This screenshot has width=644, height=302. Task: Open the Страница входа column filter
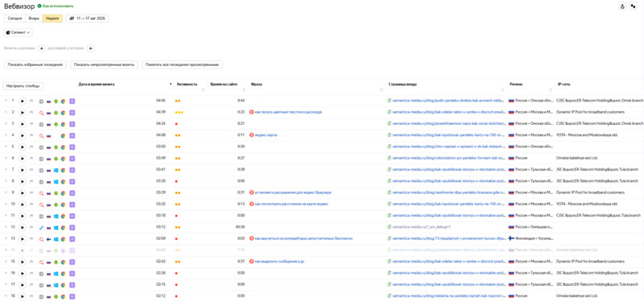click(502, 89)
